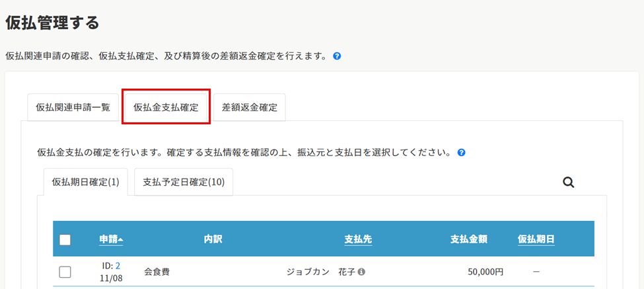Open search with the magnifying glass icon
This screenshot has width=644, height=289.
click(x=569, y=183)
